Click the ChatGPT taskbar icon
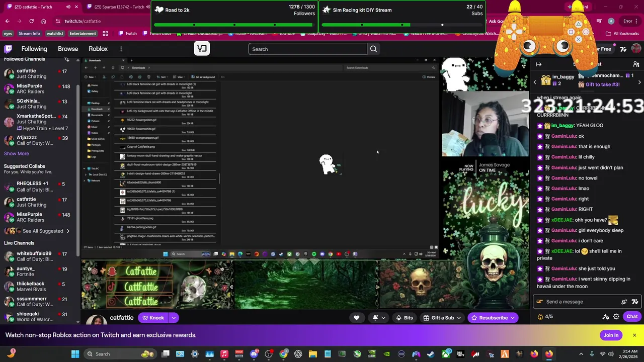The width and height of the screenshot is (644, 362). tap(298, 354)
